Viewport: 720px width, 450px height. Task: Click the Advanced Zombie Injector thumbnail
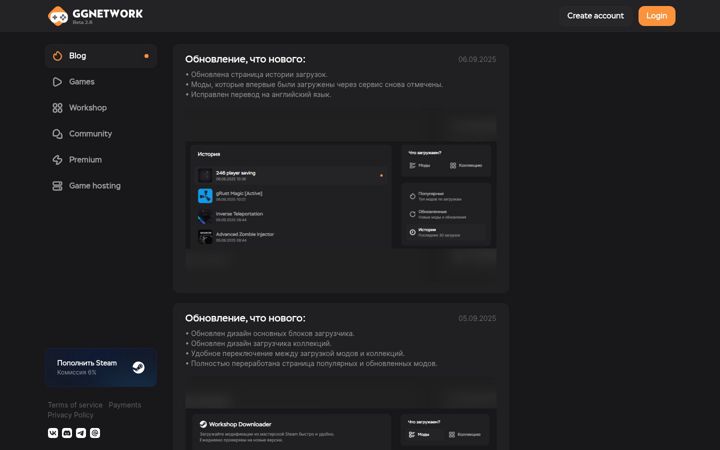(205, 237)
